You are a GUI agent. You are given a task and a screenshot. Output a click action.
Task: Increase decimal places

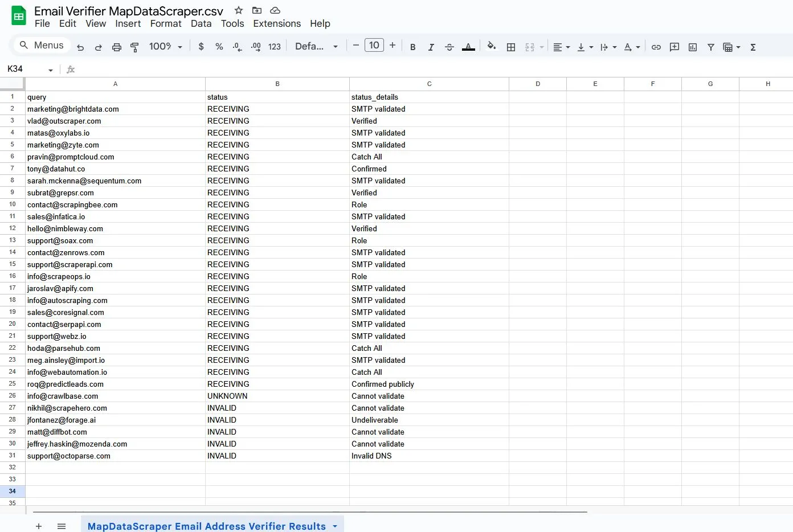pos(256,47)
